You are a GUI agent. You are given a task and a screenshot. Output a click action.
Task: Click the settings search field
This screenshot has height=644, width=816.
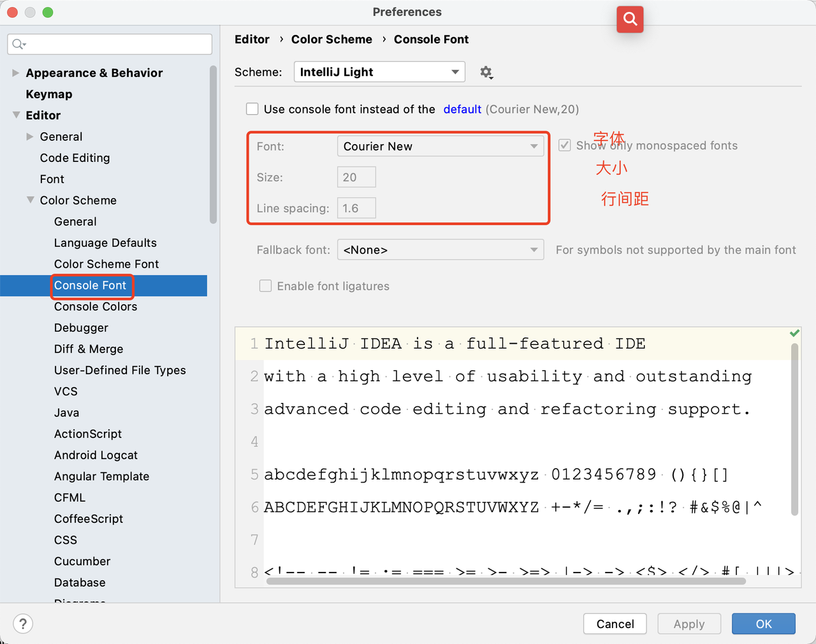[110, 44]
